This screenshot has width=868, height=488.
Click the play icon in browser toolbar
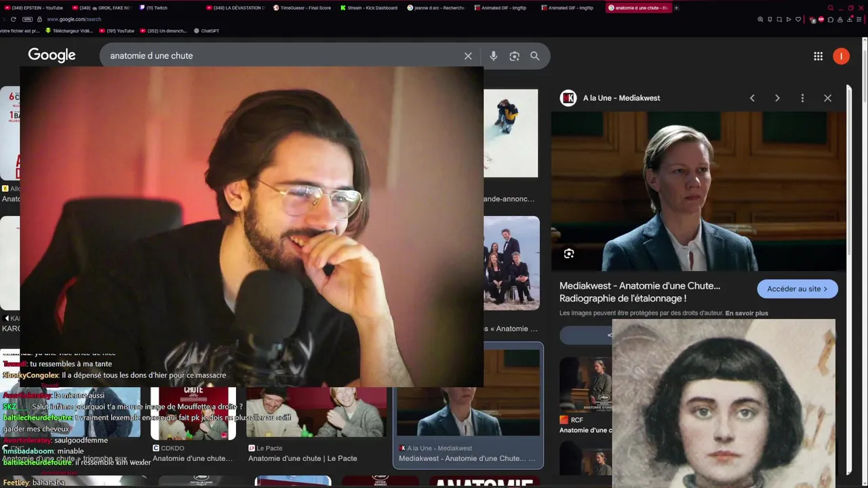tap(789, 20)
